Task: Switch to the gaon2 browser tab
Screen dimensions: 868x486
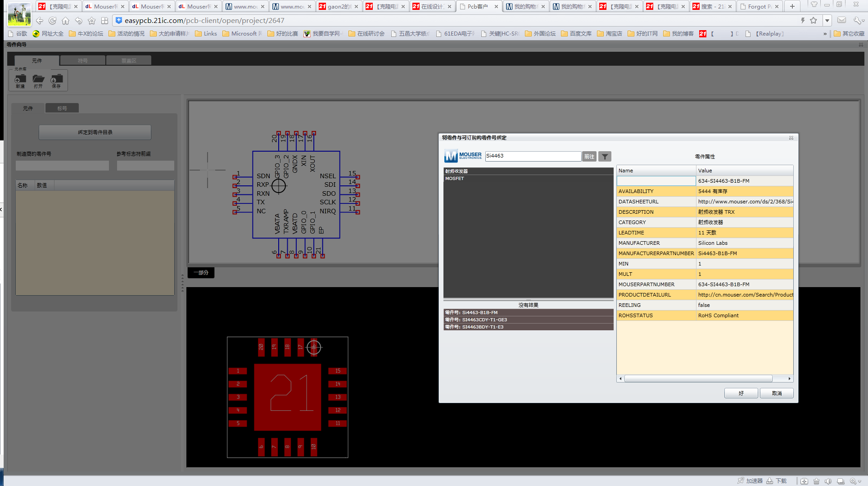Action: (x=339, y=6)
